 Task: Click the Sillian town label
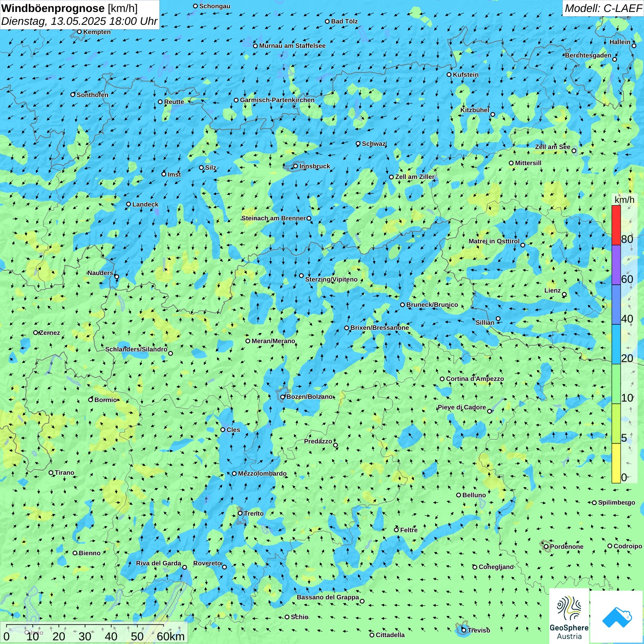[x=485, y=322]
